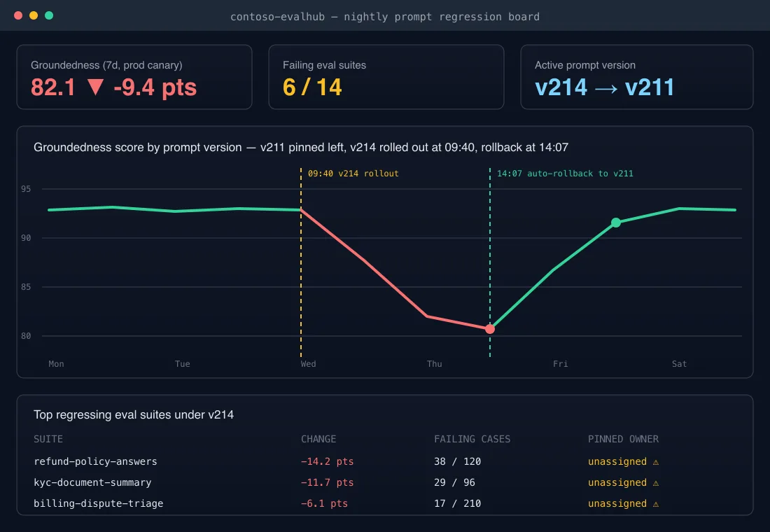Click the 'Top regressing eval suites under v214' heading
The image size is (770, 532).
point(134,414)
